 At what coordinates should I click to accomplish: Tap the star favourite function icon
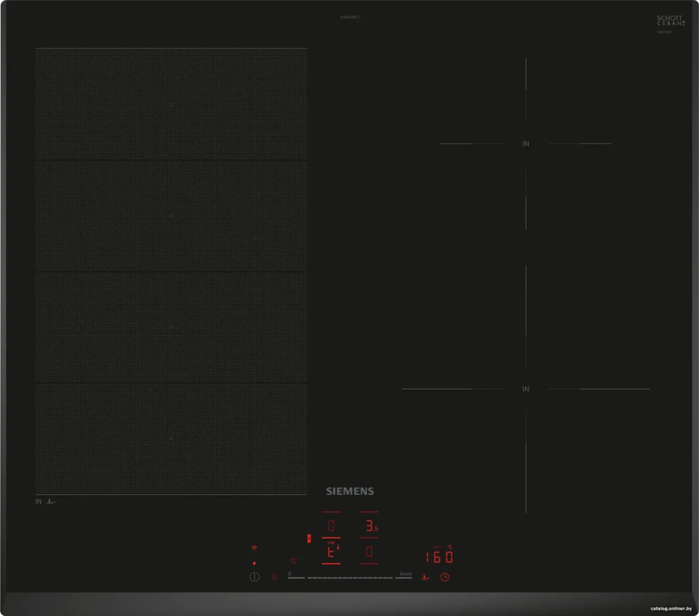click(294, 560)
